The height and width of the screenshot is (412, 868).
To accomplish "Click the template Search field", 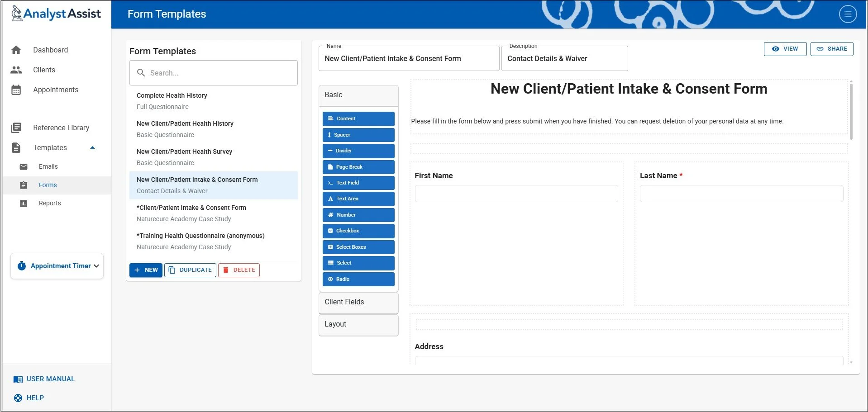I will pos(213,73).
